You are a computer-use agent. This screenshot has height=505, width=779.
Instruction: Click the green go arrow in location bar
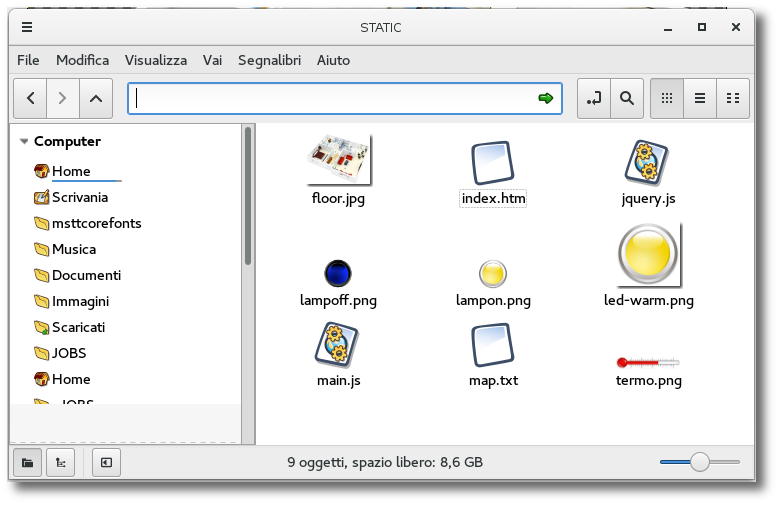[545, 98]
